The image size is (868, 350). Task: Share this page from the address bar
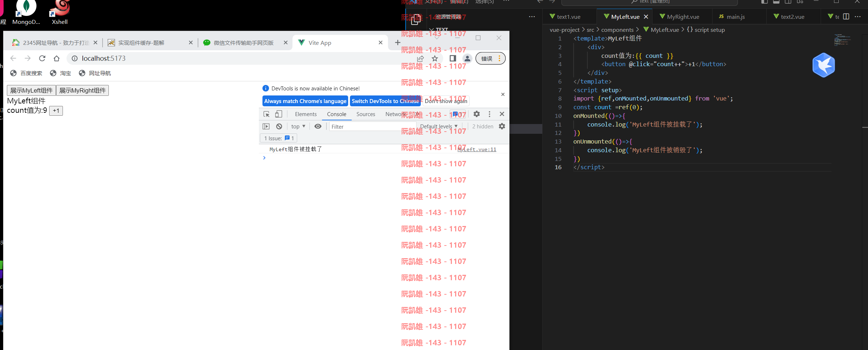click(x=420, y=58)
